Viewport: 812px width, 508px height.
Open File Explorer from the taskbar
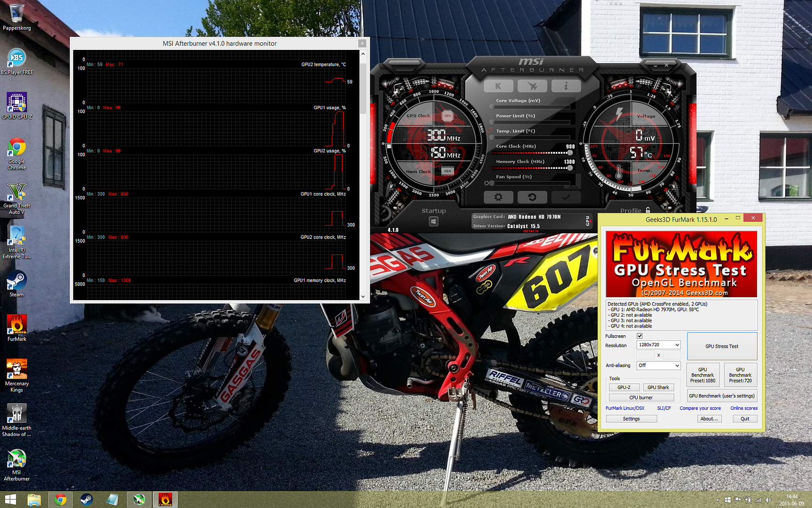pyautogui.click(x=34, y=500)
